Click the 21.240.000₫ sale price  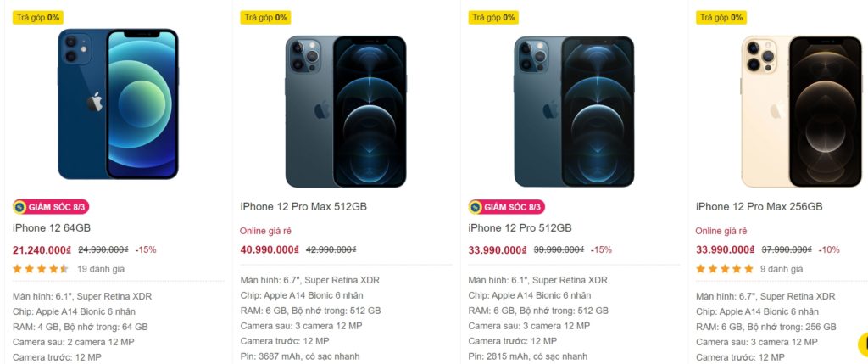pos(42,249)
